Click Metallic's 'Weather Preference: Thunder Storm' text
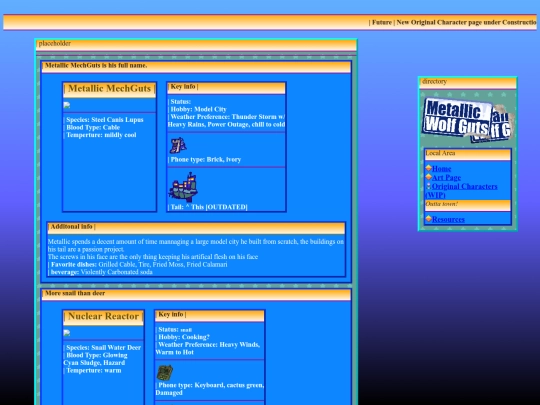540x405 pixels. coord(226,121)
